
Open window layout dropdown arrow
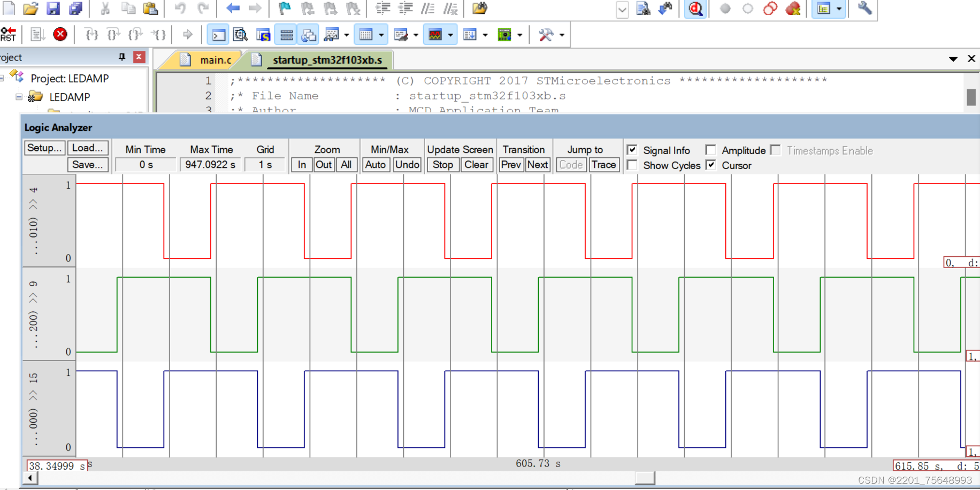[839, 9]
